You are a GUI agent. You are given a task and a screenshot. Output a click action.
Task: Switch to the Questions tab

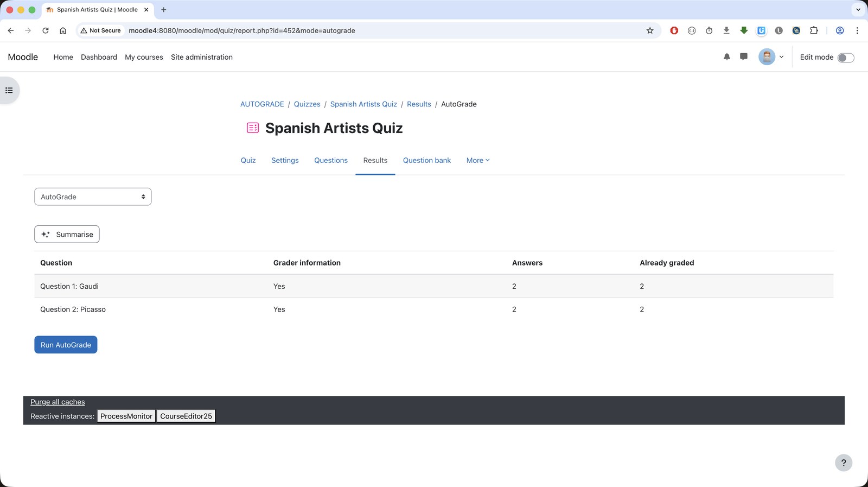[331, 160]
